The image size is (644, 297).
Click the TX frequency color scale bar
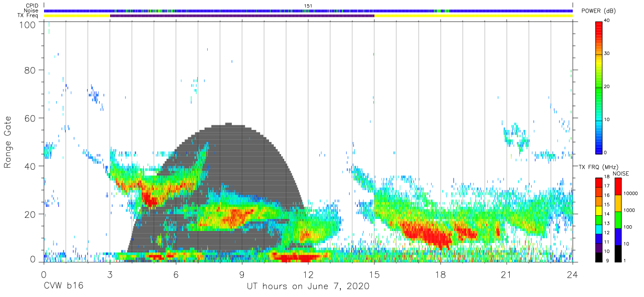[x=599, y=220]
